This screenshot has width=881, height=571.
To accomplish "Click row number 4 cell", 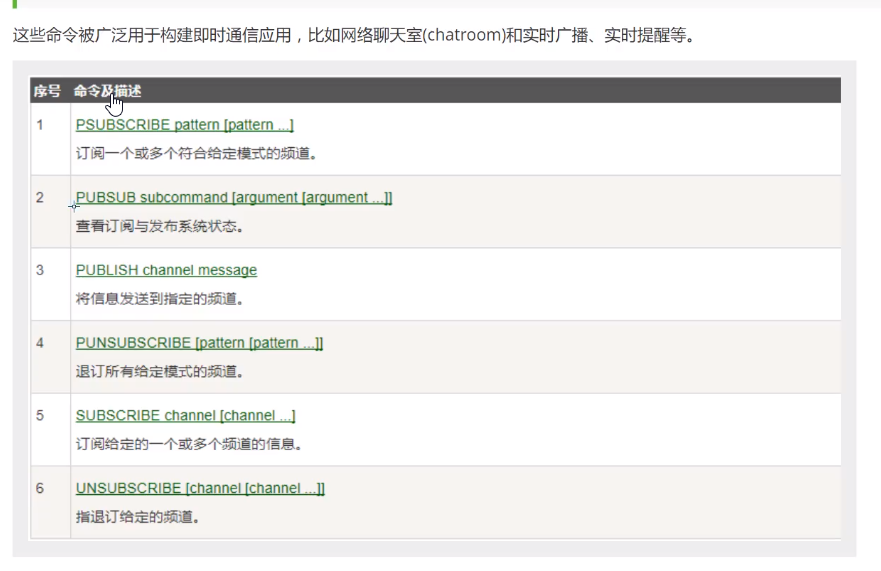I will pos(40,343).
